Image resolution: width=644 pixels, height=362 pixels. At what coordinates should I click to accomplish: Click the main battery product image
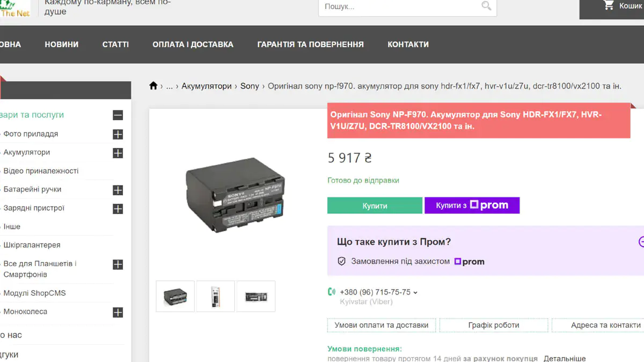pos(236,195)
